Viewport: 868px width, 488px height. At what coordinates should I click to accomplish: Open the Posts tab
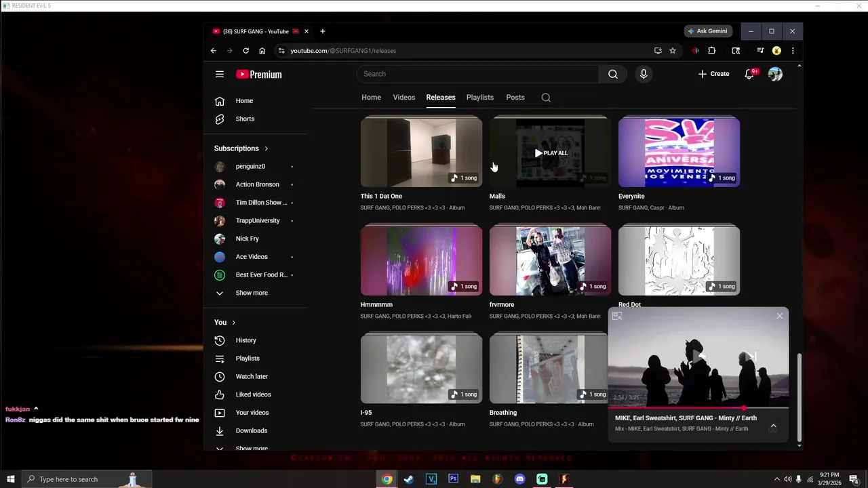[515, 98]
